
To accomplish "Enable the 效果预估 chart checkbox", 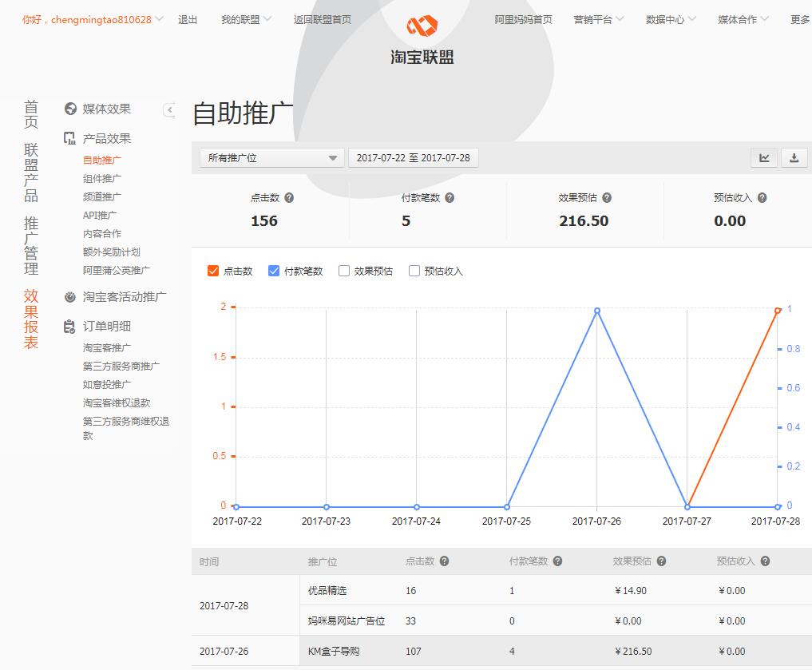I will point(344,271).
